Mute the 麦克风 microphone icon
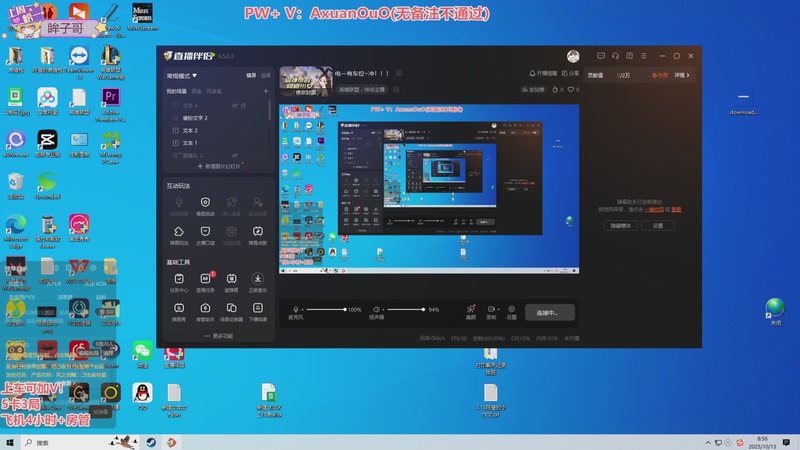This screenshot has height=450, width=800. (295, 309)
